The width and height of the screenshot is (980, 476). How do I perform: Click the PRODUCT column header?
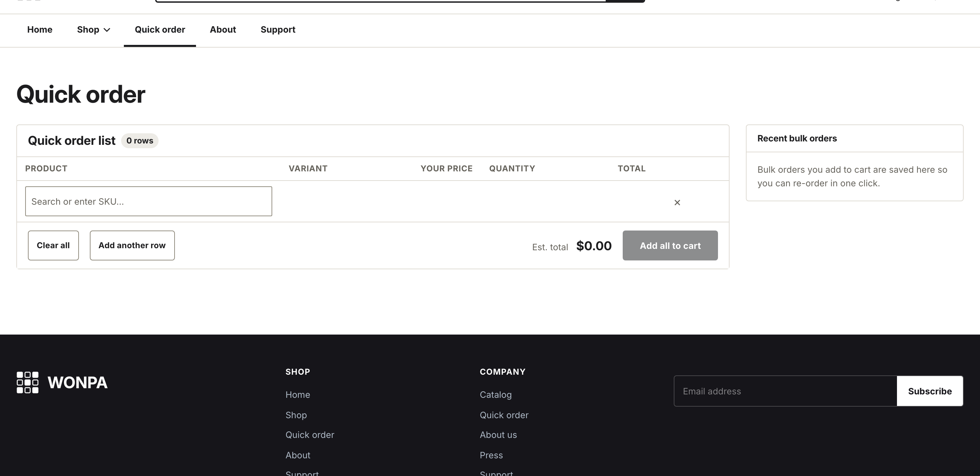pyautogui.click(x=46, y=169)
